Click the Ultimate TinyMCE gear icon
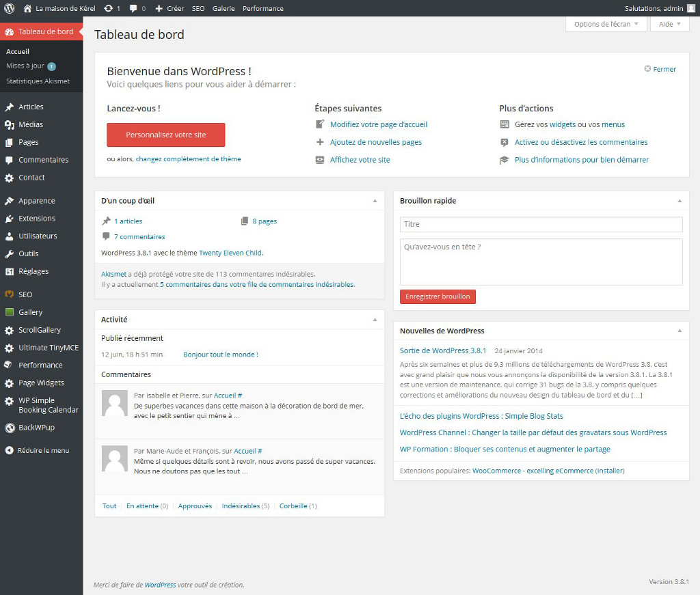This screenshot has width=700, height=595. pyautogui.click(x=10, y=348)
